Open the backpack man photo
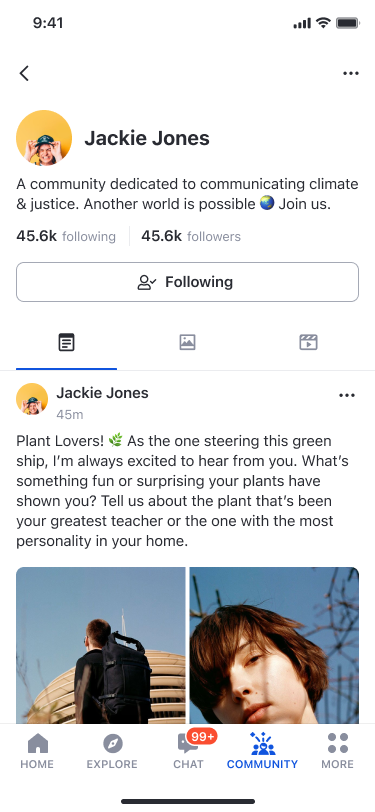Screen dimensions: 375x812 100,645
